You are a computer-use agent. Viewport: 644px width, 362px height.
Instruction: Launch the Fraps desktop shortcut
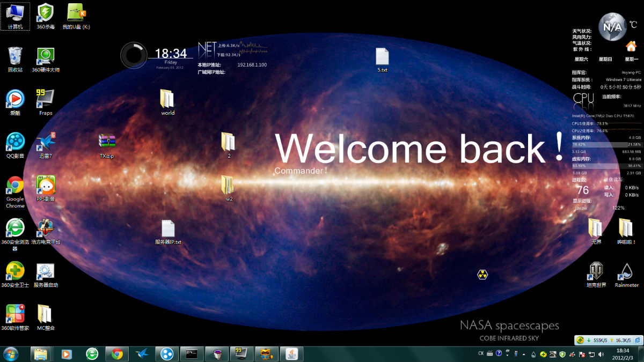(46, 102)
